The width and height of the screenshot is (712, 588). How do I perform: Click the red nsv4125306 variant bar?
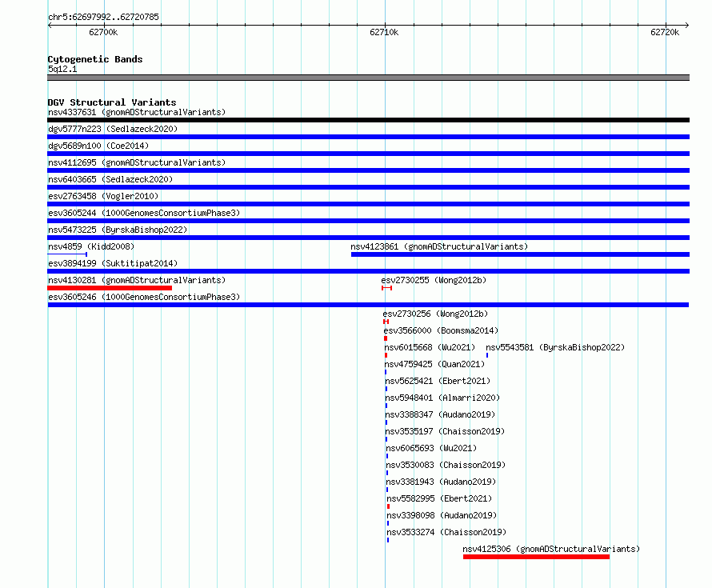(x=536, y=557)
